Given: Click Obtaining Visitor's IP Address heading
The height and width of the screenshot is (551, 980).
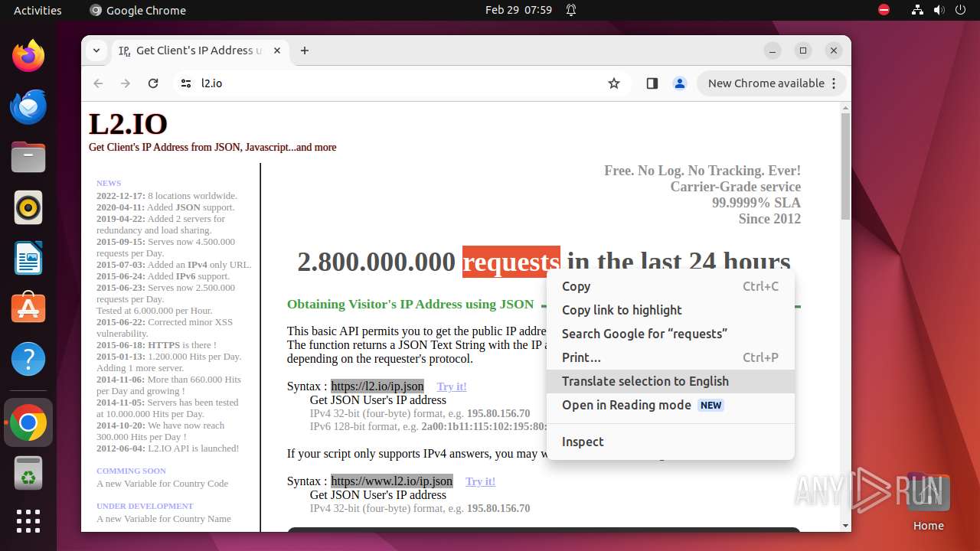Looking at the screenshot, I should [x=410, y=304].
